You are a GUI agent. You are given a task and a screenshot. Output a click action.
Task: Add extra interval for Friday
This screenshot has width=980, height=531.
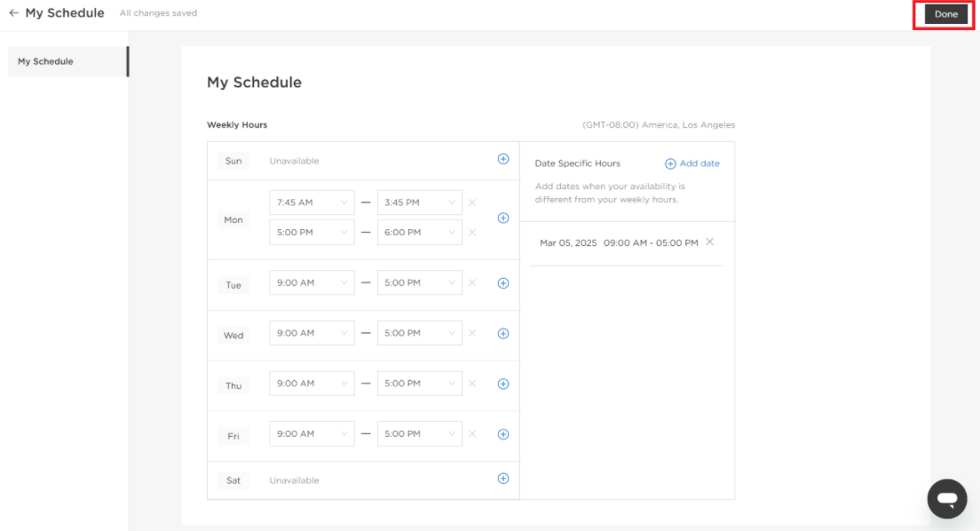(x=503, y=434)
